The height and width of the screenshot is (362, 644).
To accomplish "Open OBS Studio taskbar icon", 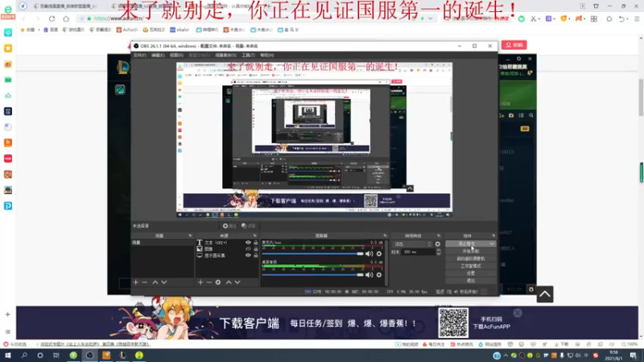I will click(89, 356).
